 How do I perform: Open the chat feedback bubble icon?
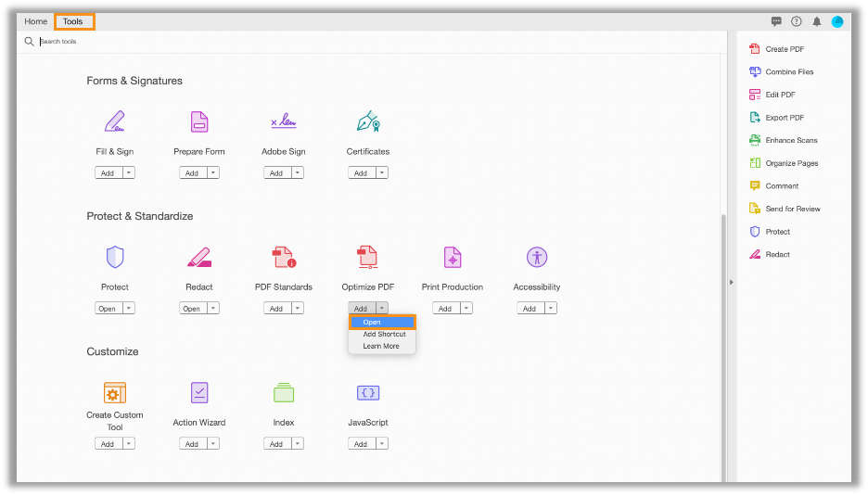[x=776, y=21]
